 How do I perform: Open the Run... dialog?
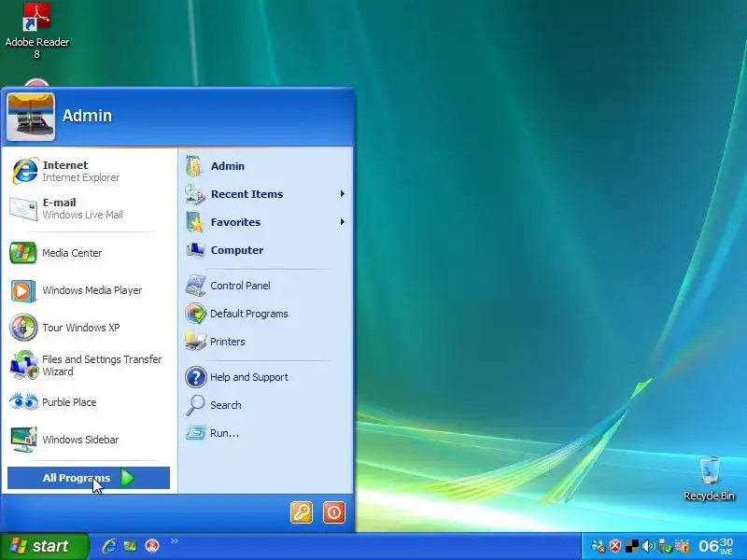pos(266,433)
